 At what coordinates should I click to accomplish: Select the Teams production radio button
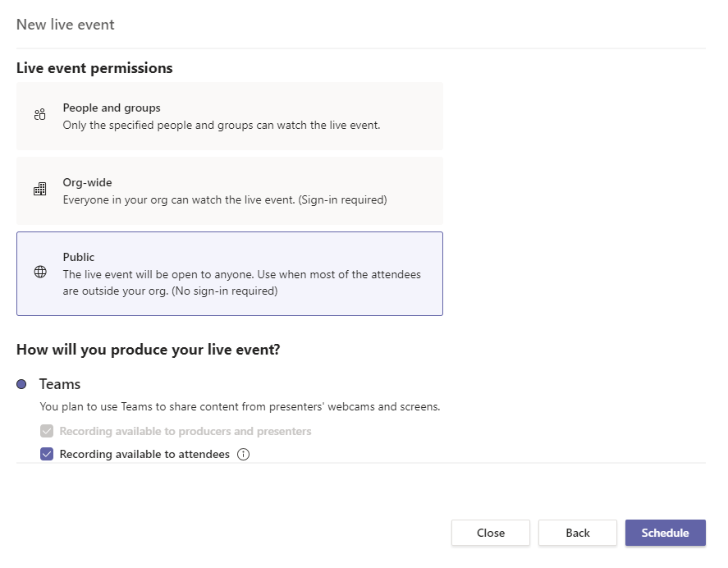(21, 384)
